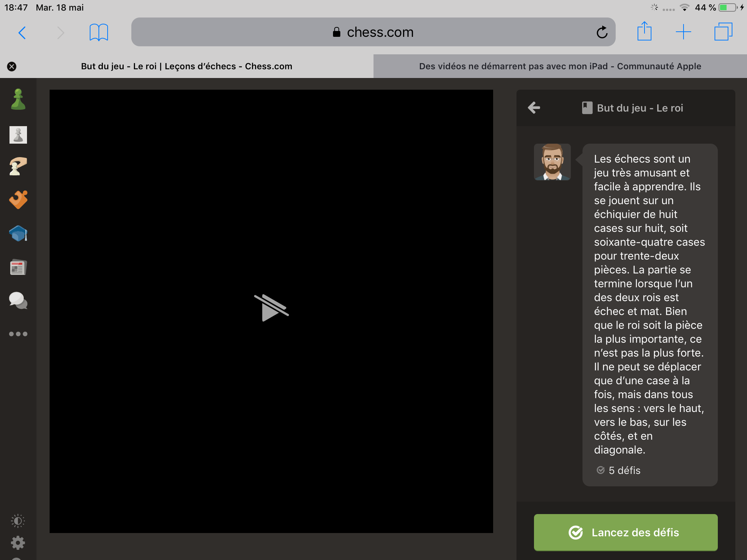Reload the page in Safari
The image size is (747, 560).
[602, 32]
